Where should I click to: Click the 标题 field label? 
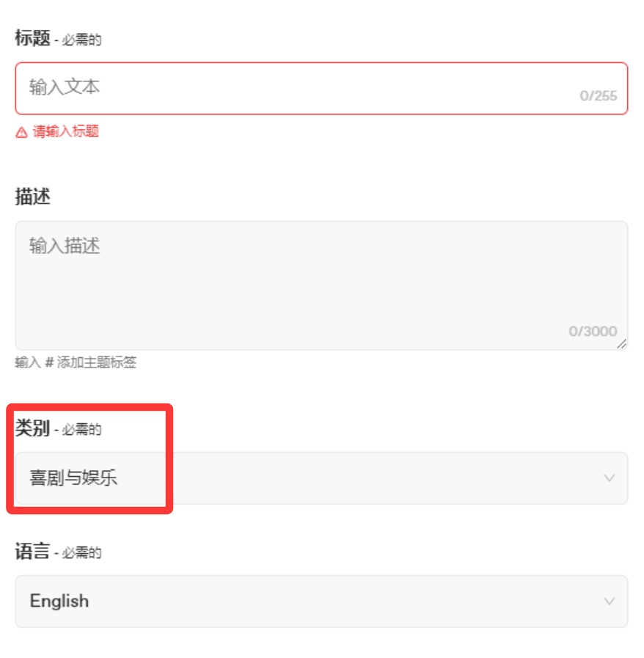point(32,38)
